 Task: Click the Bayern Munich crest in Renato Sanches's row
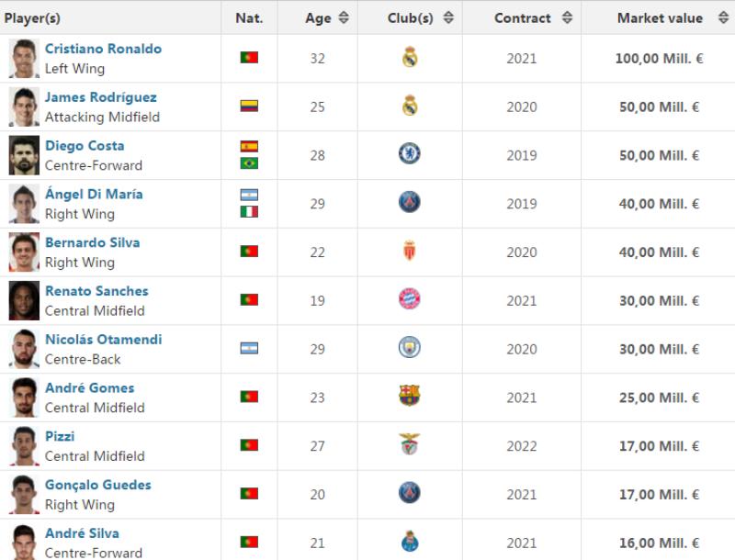tap(410, 299)
